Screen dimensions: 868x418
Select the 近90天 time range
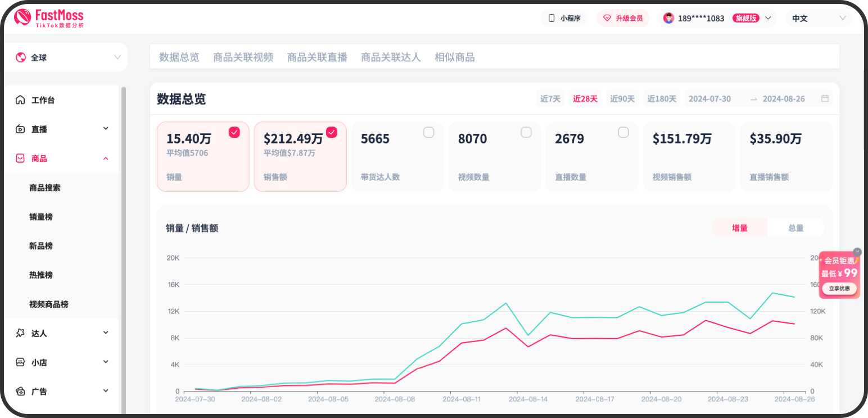(622, 99)
